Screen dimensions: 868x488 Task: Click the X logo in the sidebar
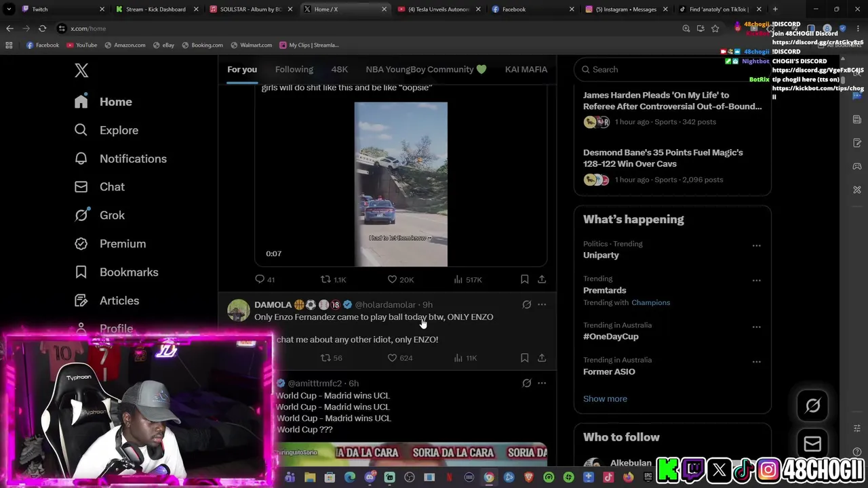point(81,70)
